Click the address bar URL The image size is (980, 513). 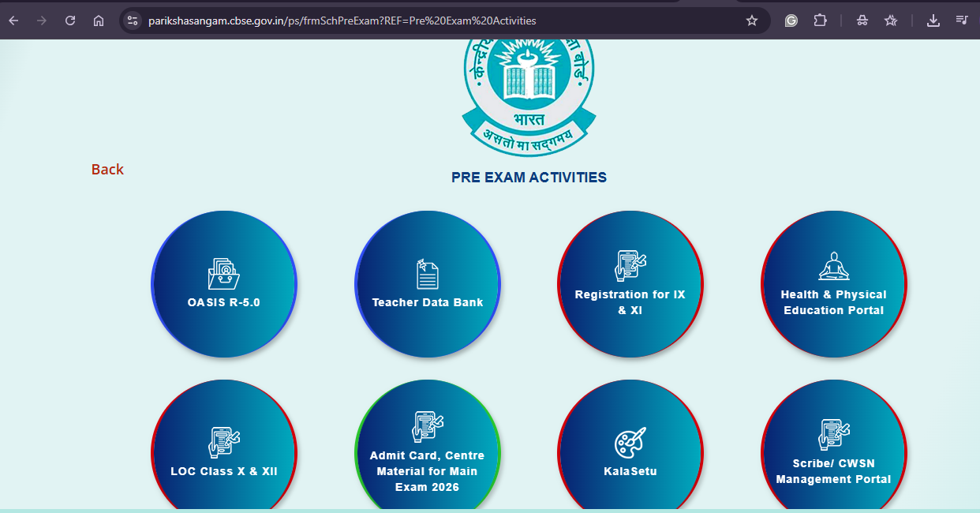click(342, 21)
